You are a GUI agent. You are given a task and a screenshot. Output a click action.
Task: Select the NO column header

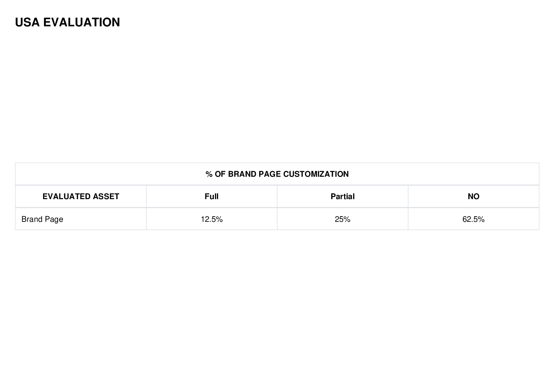coord(473,196)
